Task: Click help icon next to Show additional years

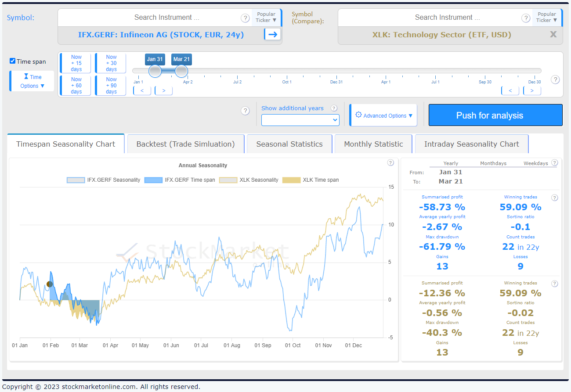Action: 334,108
